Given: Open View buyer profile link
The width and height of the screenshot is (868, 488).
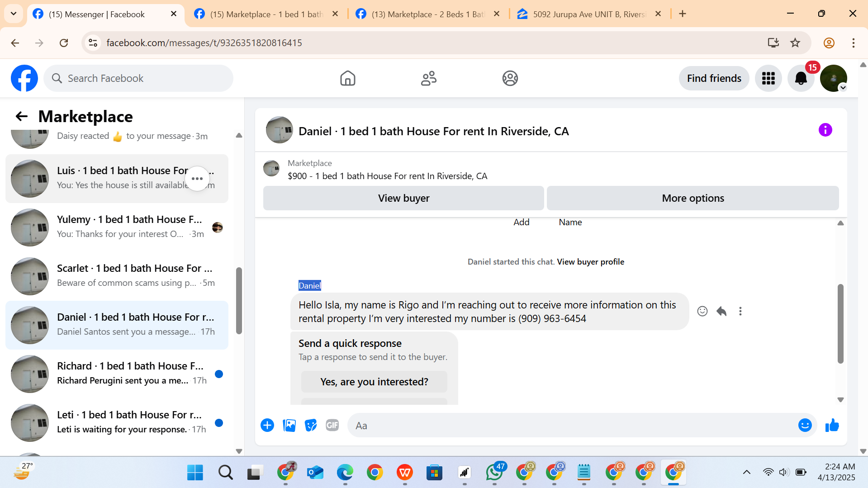Looking at the screenshot, I should click(590, 261).
